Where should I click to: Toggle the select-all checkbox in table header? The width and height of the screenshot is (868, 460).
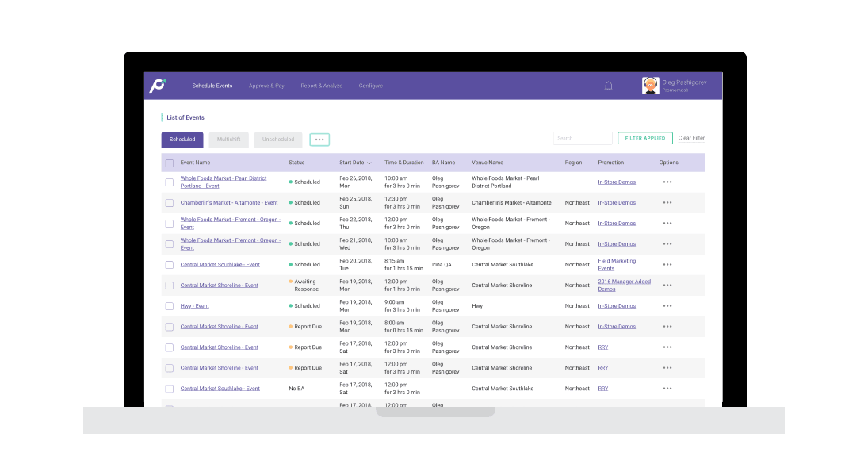click(170, 163)
